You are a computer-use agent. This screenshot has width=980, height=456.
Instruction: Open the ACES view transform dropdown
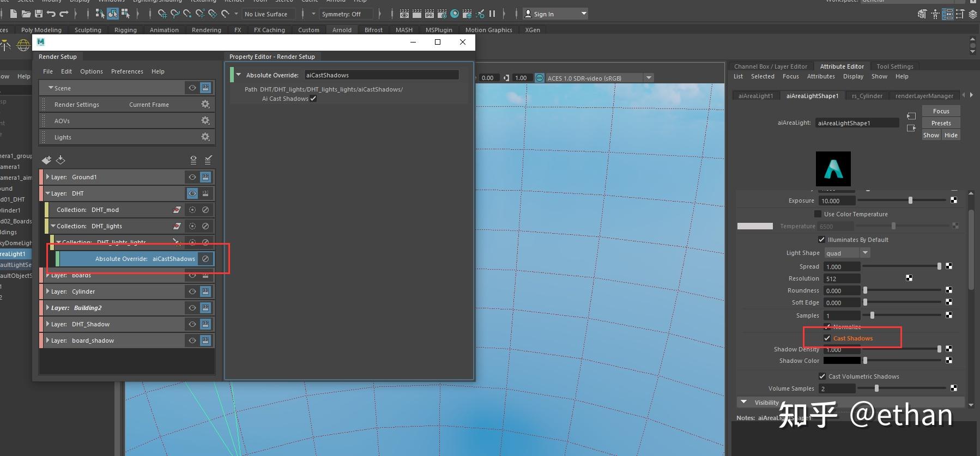click(600, 78)
